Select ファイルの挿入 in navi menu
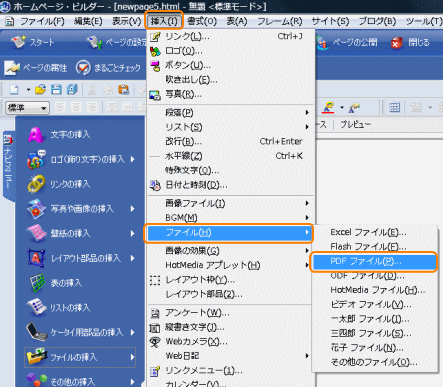Image resolution: width=443 pixels, height=387 pixels. (80, 357)
